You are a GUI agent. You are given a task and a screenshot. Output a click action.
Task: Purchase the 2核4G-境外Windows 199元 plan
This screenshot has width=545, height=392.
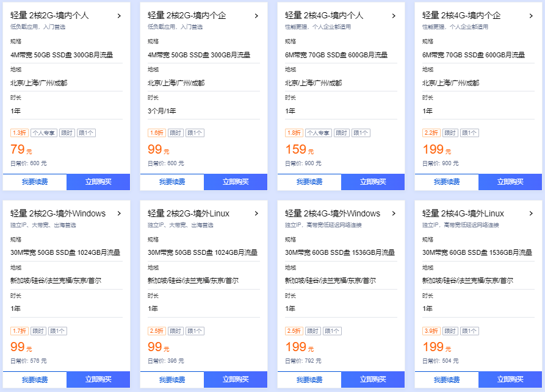coord(373,379)
